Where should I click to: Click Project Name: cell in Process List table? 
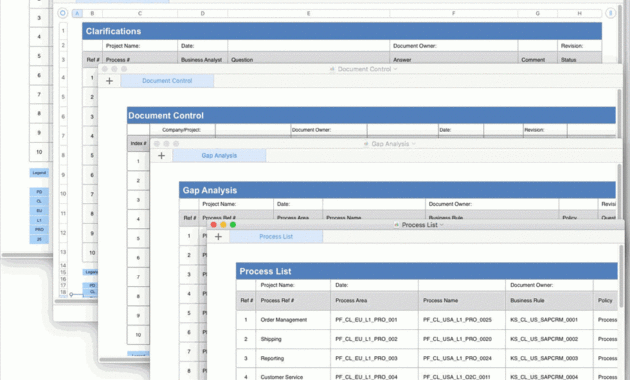293,285
